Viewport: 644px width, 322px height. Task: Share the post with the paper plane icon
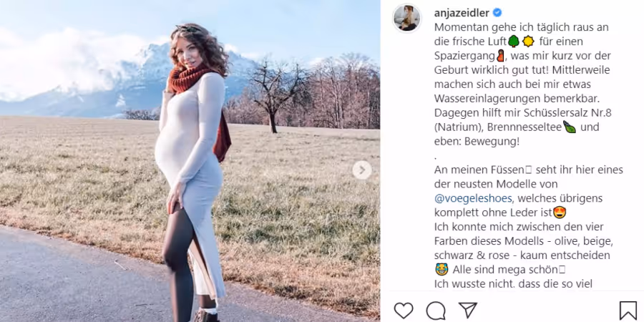coord(468,310)
